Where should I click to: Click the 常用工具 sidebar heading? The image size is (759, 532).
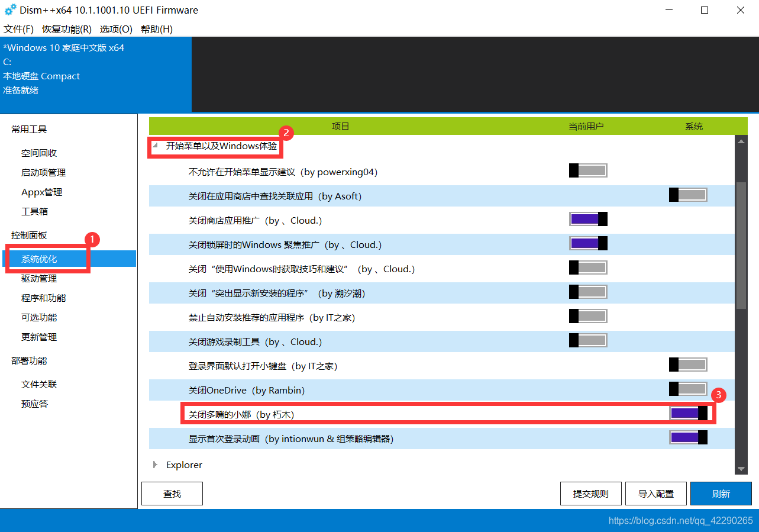point(29,129)
